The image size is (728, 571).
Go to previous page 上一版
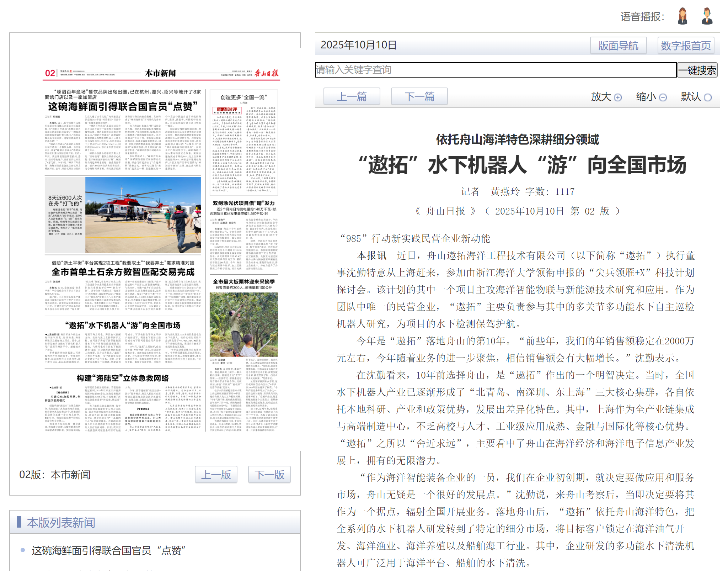tap(216, 475)
